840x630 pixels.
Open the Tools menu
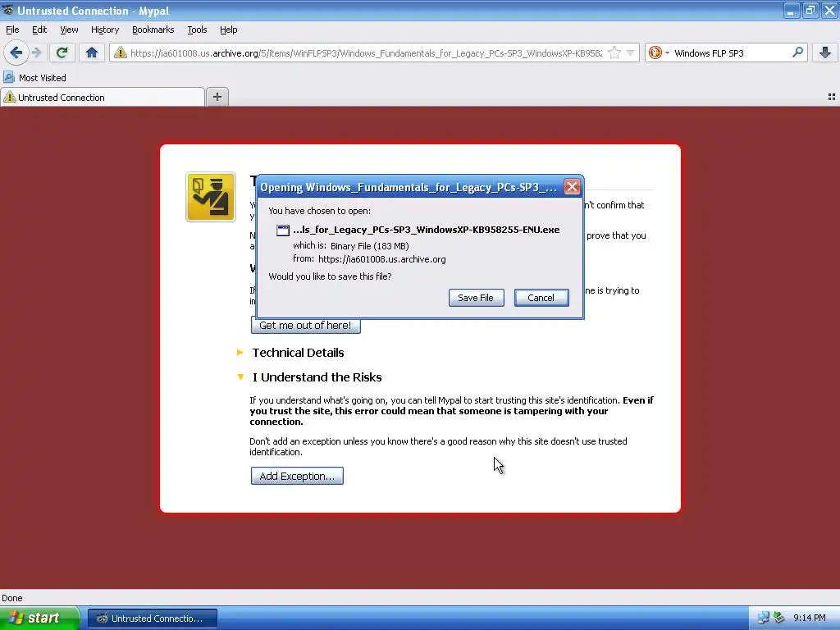(x=197, y=30)
